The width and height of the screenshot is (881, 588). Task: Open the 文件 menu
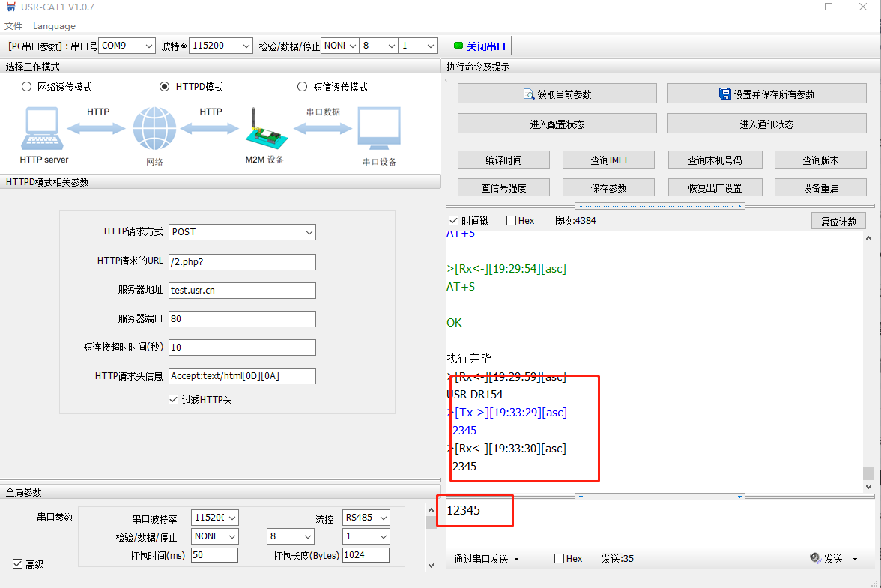point(13,26)
